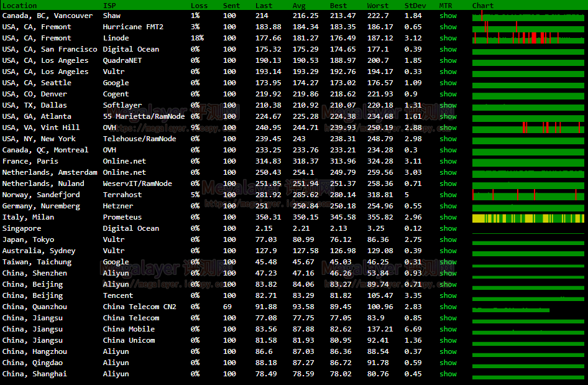Open show link for Telehouse/RamNode New York
Viewport: 588px width, 385px height.
[x=448, y=139]
